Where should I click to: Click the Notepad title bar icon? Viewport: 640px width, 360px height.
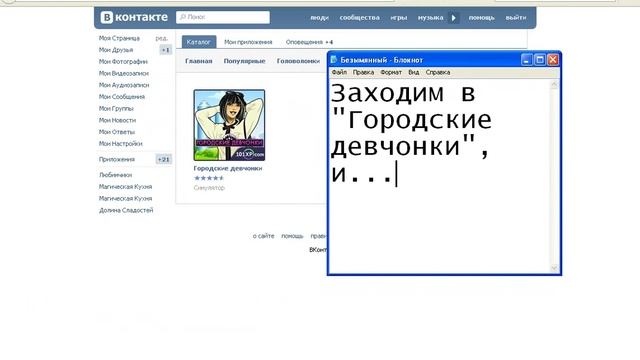pos(334,60)
